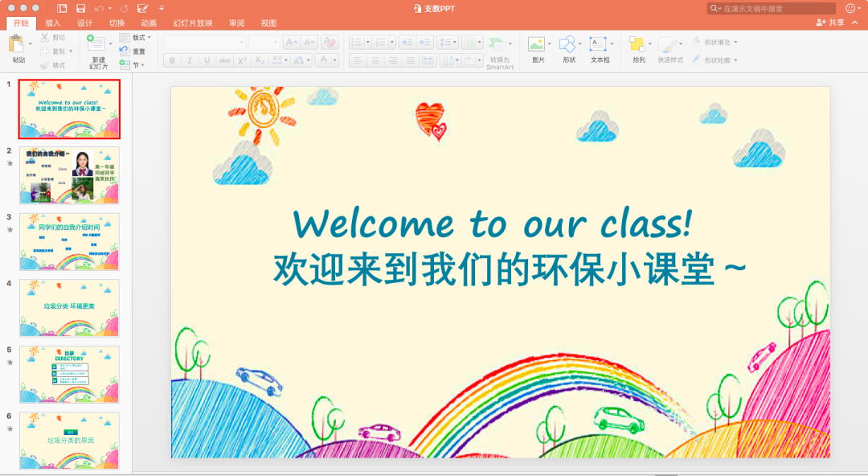This screenshot has height=476, width=868.
Task: Open the Layout (版式) dropdown
Action: 135,38
